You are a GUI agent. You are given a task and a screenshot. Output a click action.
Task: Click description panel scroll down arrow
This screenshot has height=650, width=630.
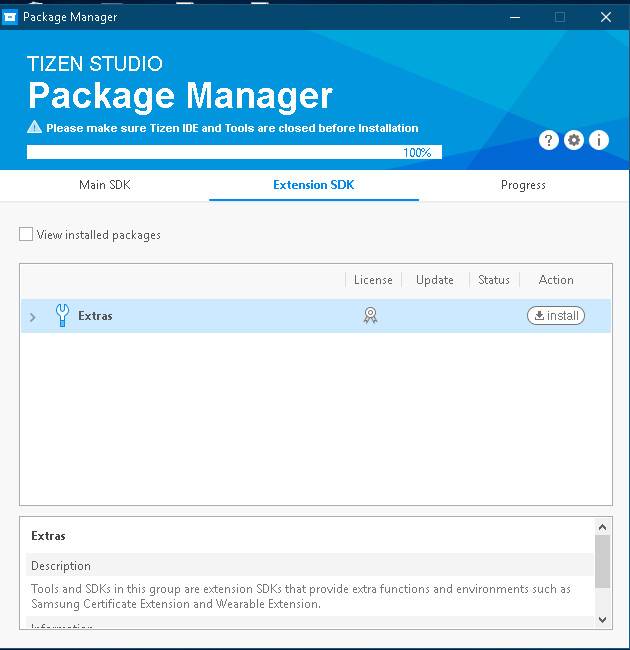pyautogui.click(x=602, y=619)
